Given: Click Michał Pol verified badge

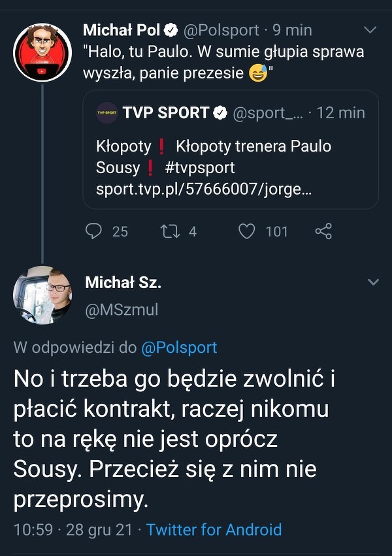Looking at the screenshot, I should pyautogui.click(x=172, y=30).
